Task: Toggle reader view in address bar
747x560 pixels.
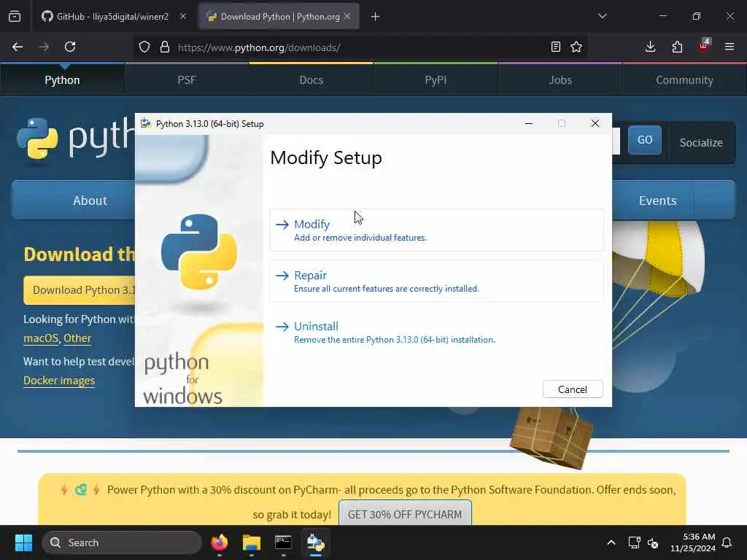Action: (x=555, y=47)
